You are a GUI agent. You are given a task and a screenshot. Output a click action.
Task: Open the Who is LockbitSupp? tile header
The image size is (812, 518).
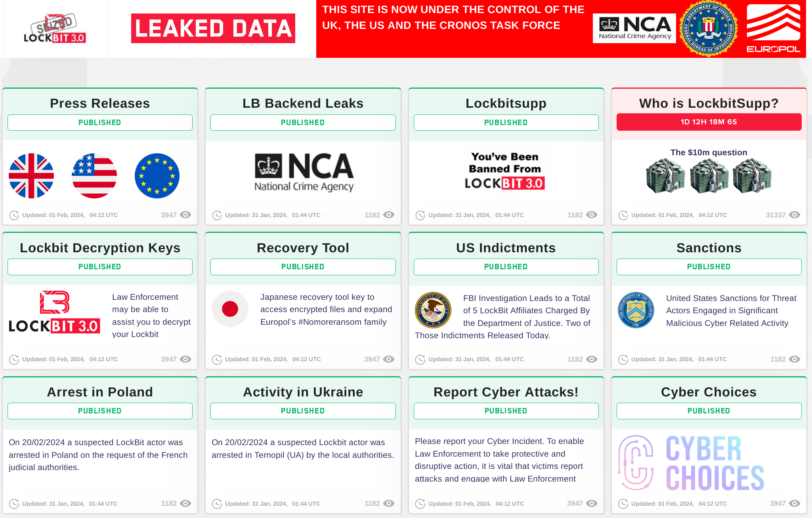coord(709,103)
